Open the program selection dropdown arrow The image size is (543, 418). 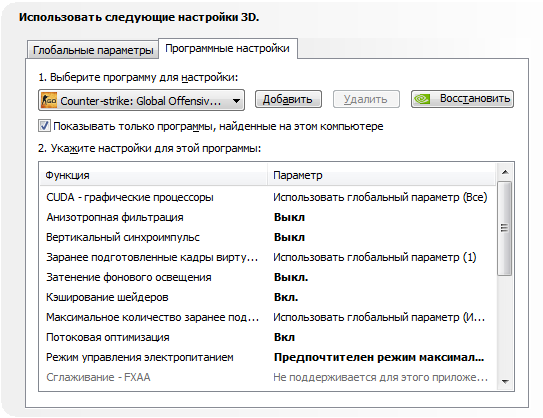(x=236, y=101)
